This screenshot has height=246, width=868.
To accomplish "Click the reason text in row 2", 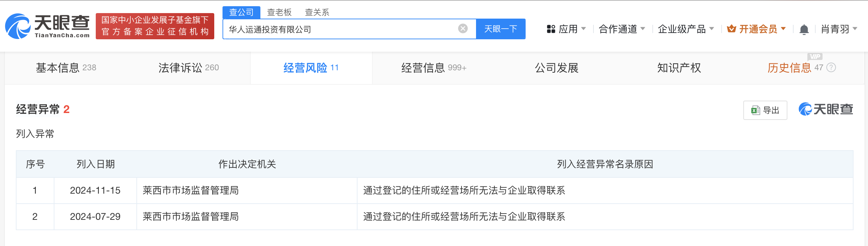I will tap(464, 216).
